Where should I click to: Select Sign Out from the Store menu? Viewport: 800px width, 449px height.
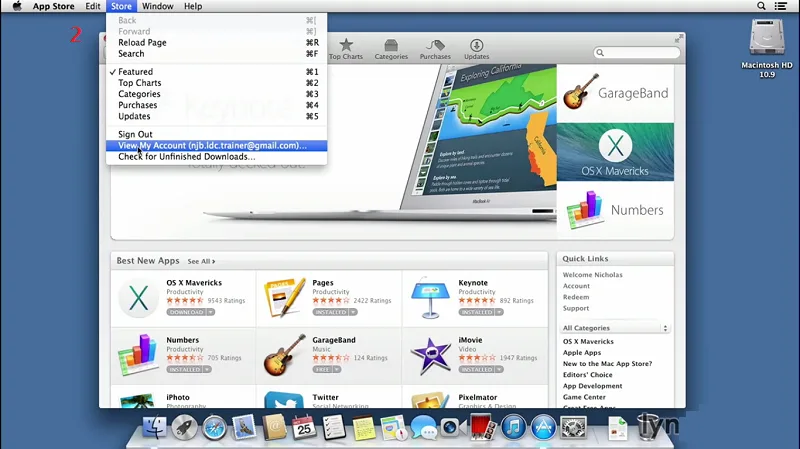216,134
